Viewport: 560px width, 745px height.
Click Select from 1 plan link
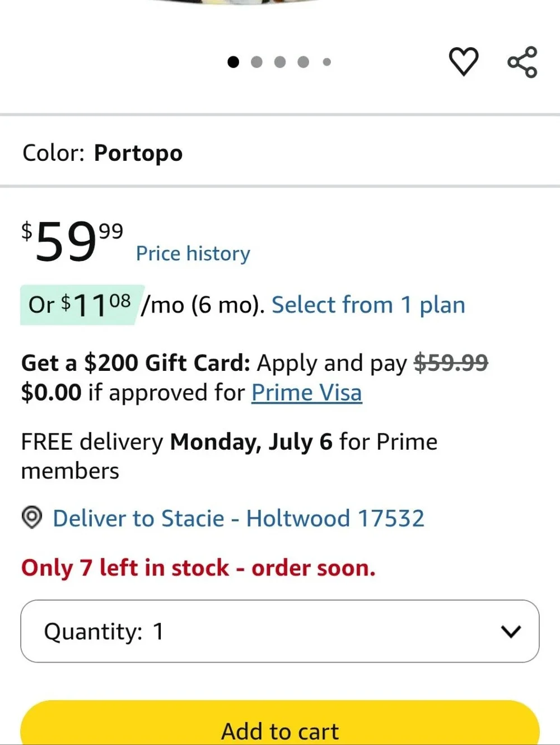pos(368,305)
